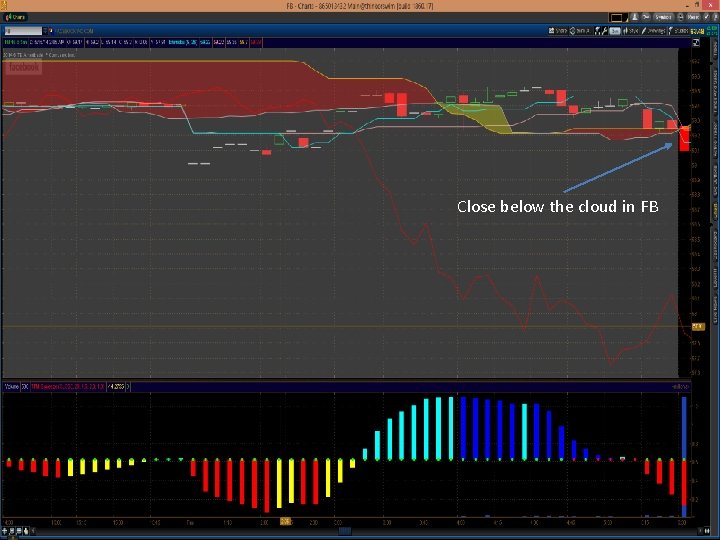Open the Studies menu

coord(678,31)
